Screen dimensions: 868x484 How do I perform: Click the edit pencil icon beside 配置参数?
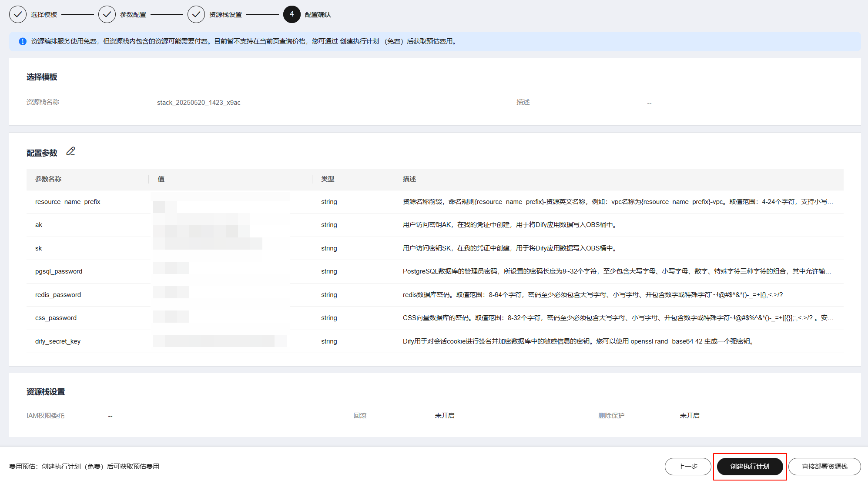(x=70, y=152)
